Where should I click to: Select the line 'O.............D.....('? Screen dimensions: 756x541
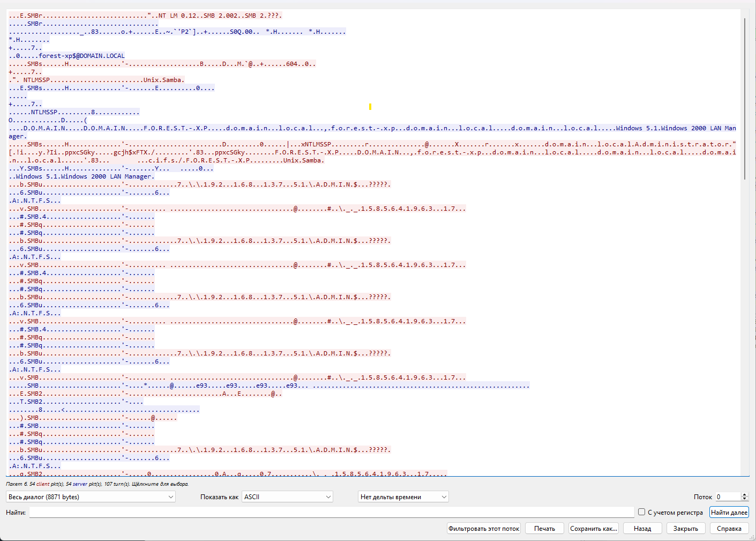pyautogui.click(x=48, y=120)
